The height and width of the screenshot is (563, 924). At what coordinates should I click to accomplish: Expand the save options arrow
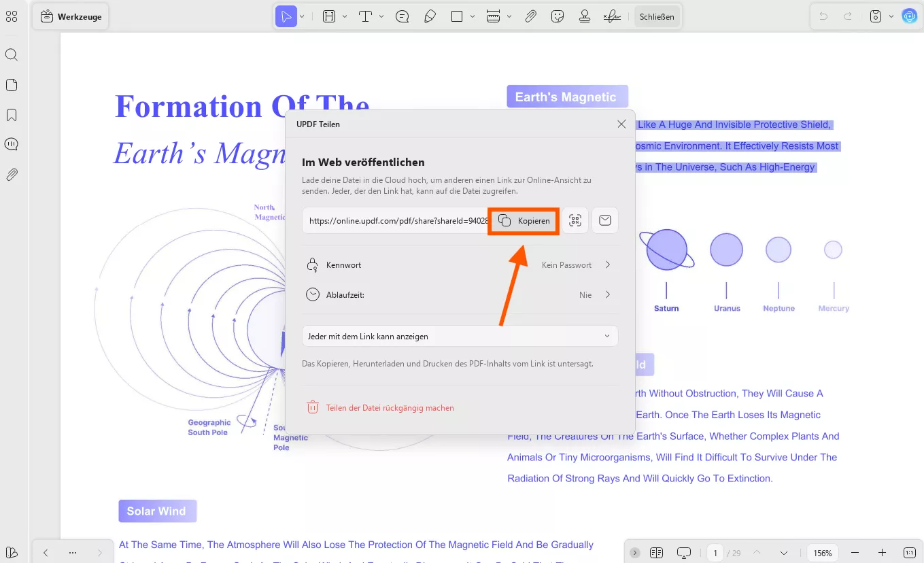891,16
